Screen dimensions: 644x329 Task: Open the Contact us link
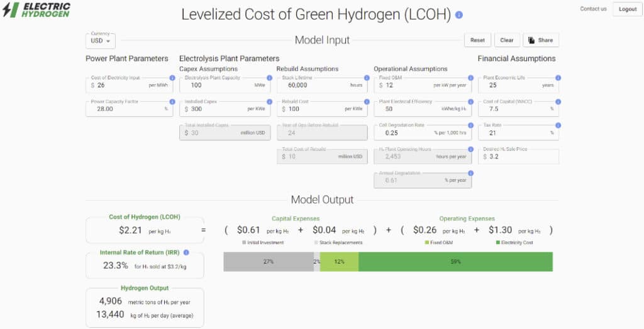[x=593, y=9]
